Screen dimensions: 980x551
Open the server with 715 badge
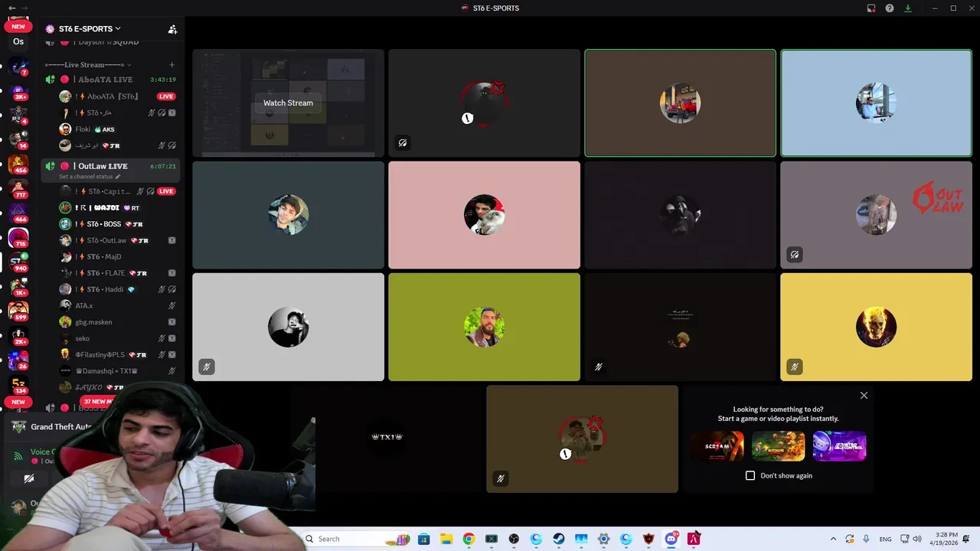[x=18, y=238]
